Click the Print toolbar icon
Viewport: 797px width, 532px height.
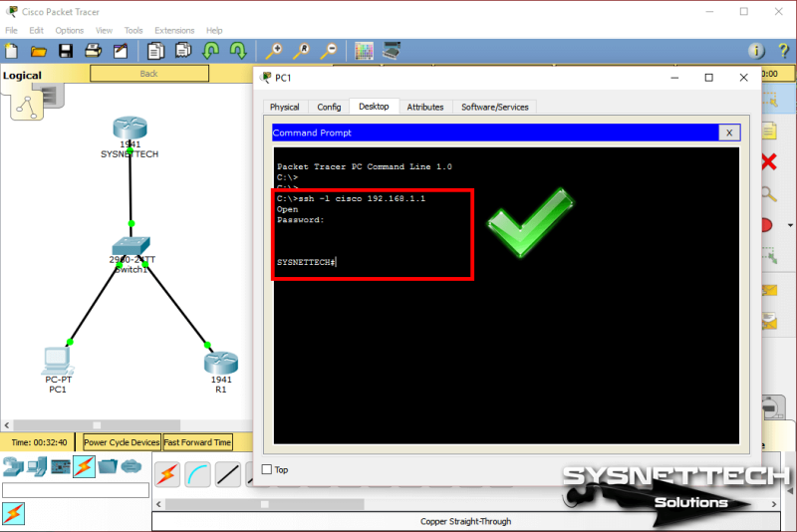click(x=93, y=51)
